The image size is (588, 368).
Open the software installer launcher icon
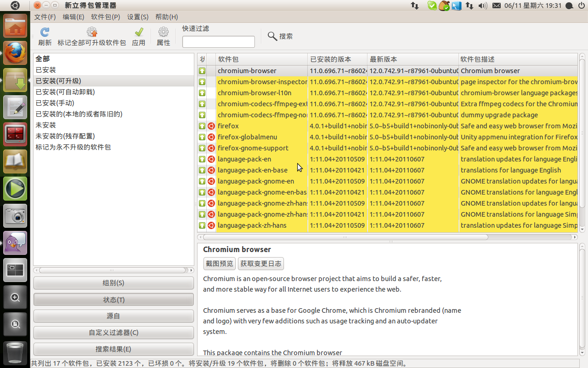[15, 80]
